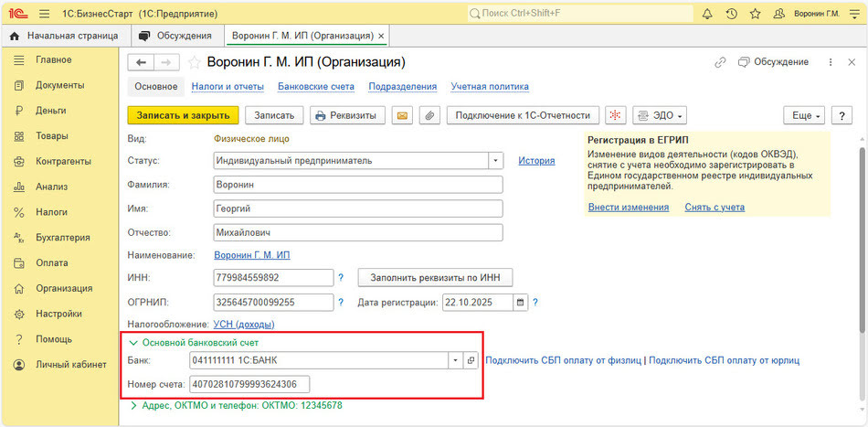Click Подключение к 1С-Отчетности
Viewport: 868px width, 427px height.
[x=523, y=116]
